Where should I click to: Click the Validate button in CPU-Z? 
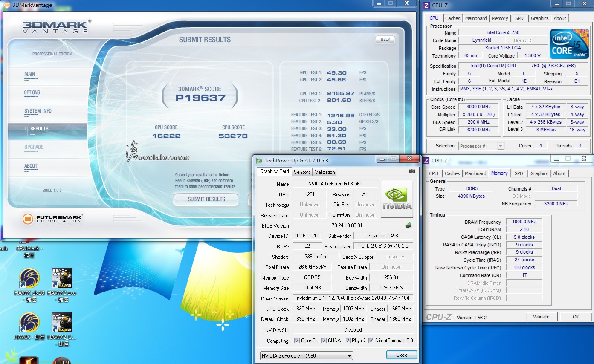pos(541,317)
